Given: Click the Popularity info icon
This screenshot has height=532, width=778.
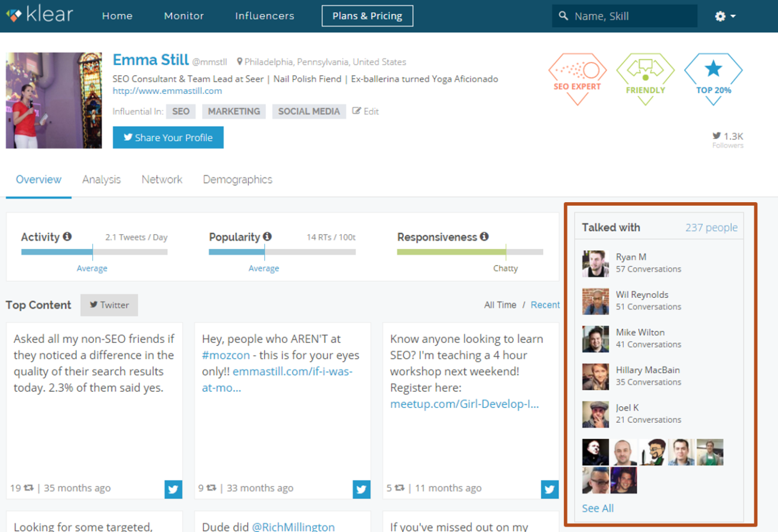Looking at the screenshot, I should 267,237.
